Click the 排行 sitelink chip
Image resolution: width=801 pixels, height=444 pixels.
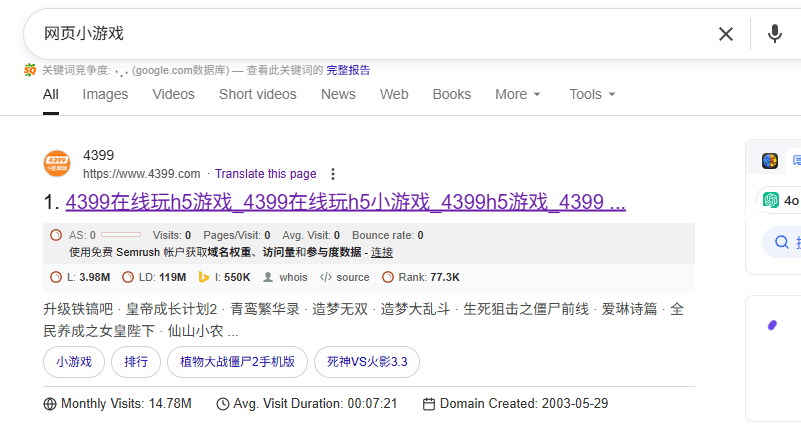coord(136,362)
